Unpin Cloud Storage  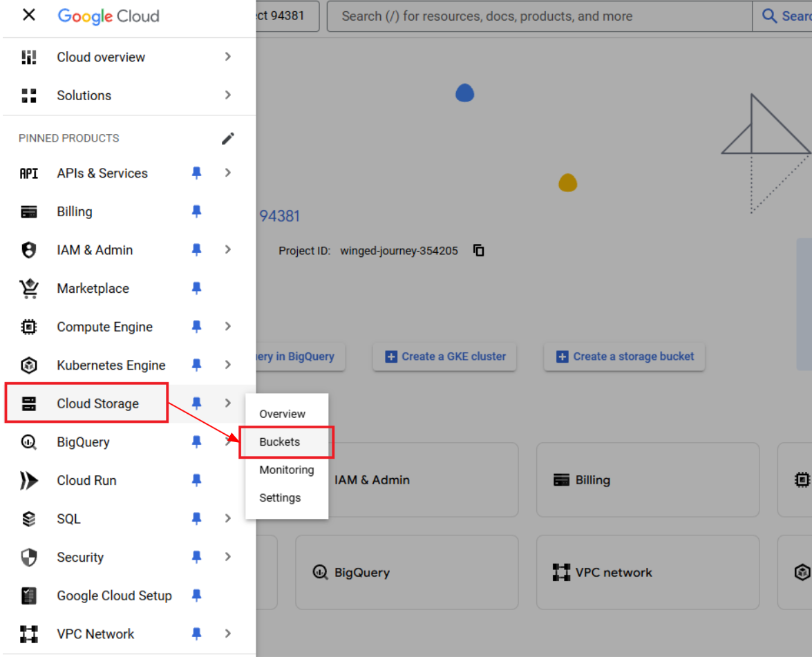pyautogui.click(x=196, y=403)
